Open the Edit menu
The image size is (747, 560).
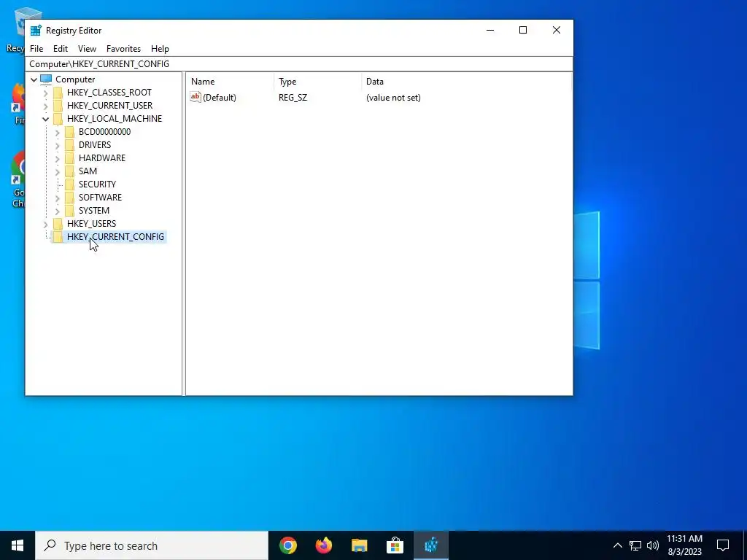point(60,49)
